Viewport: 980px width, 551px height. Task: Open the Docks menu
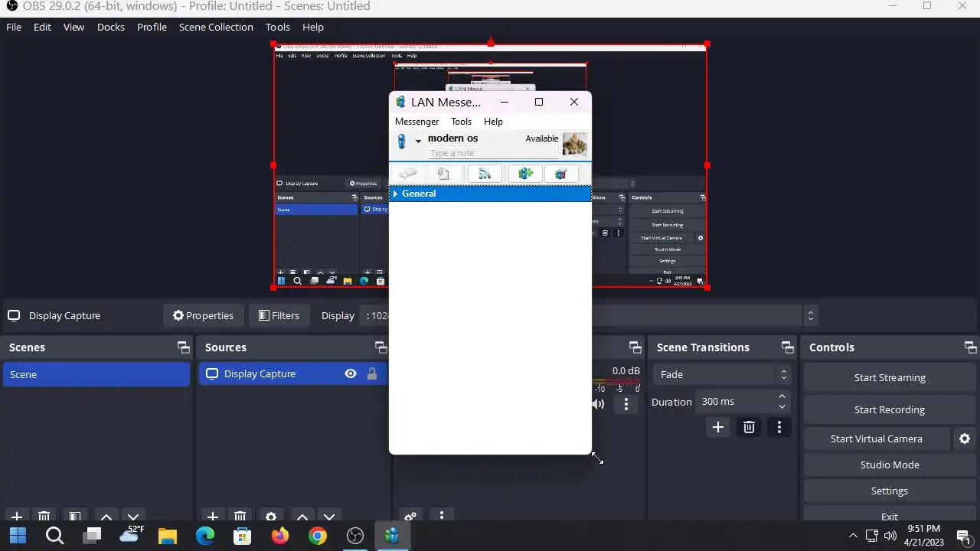(110, 27)
